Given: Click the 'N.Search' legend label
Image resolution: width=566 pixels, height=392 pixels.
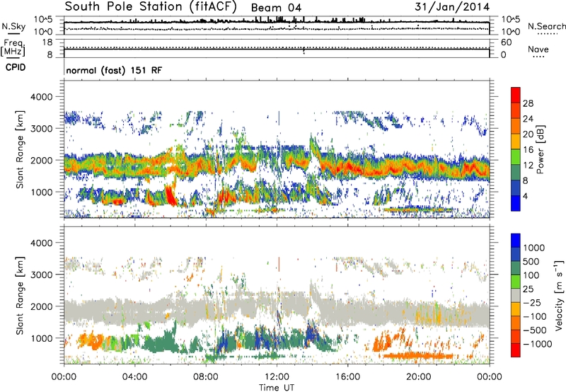Looking at the screenshot, I should tap(546, 26).
